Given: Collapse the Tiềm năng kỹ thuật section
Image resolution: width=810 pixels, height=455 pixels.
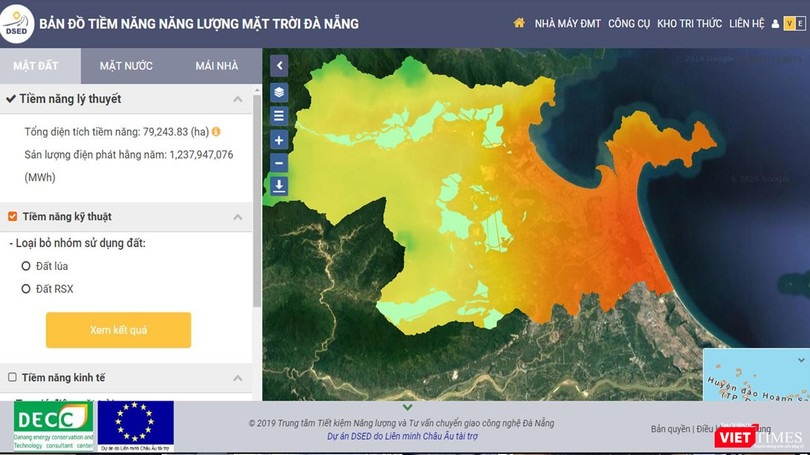Looking at the screenshot, I should tap(238, 217).
